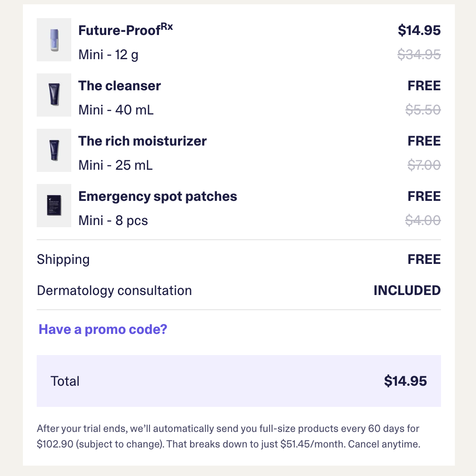Click the rich moisturizer thumbnail image
The image size is (476, 476).
click(x=54, y=150)
